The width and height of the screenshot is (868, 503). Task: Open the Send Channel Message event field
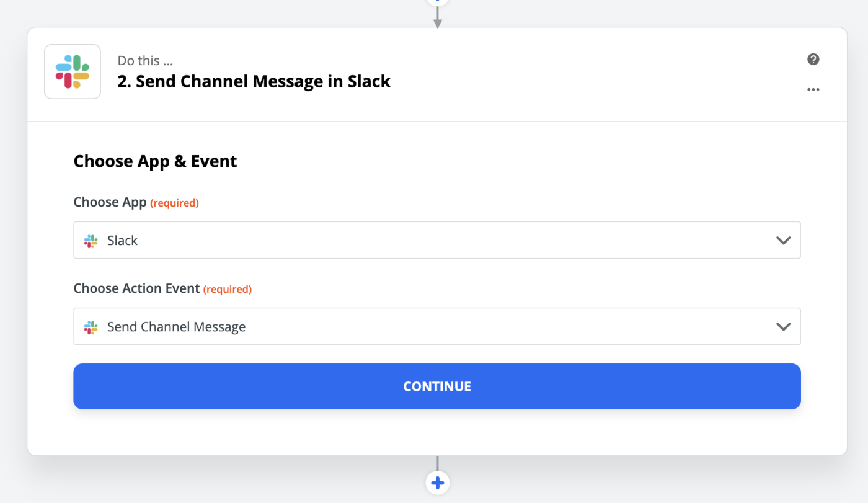[437, 326]
